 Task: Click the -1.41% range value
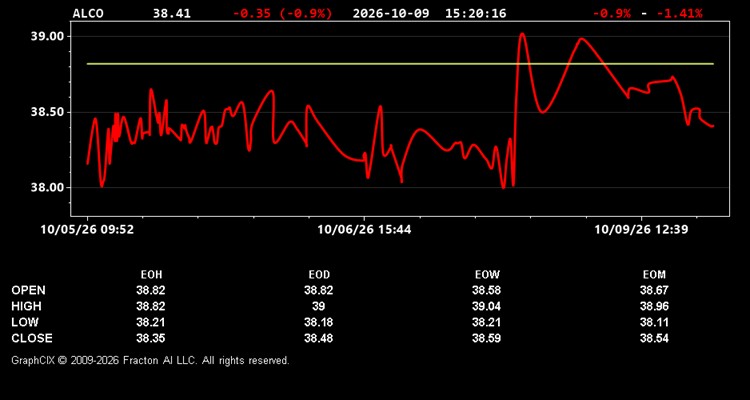pyautogui.click(x=679, y=13)
